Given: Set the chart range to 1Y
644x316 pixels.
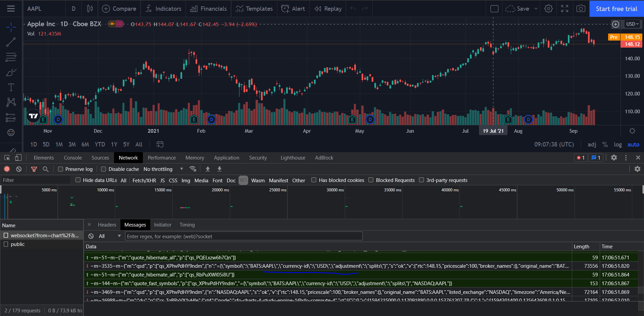Looking at the screenshot, I should pyautogui.click(x=114, y=144).
